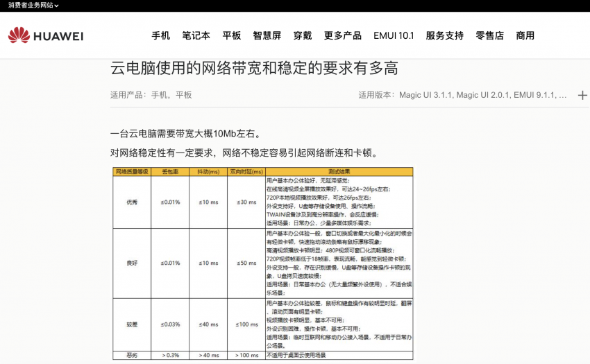This screenshot has width=590, height=364.
Task: Click the 测试结果 column header in the table
Action: (x=339, y=171)
